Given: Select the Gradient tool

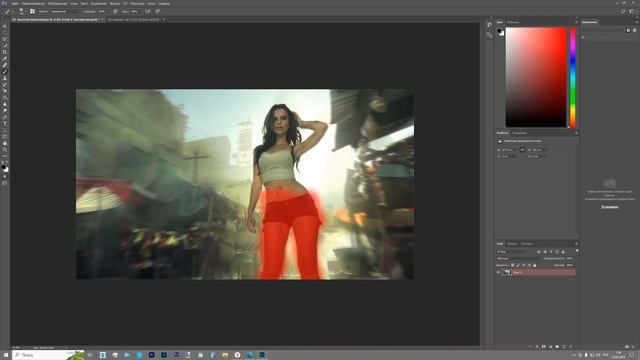Looking at the screenshot, I should [5, 98].
